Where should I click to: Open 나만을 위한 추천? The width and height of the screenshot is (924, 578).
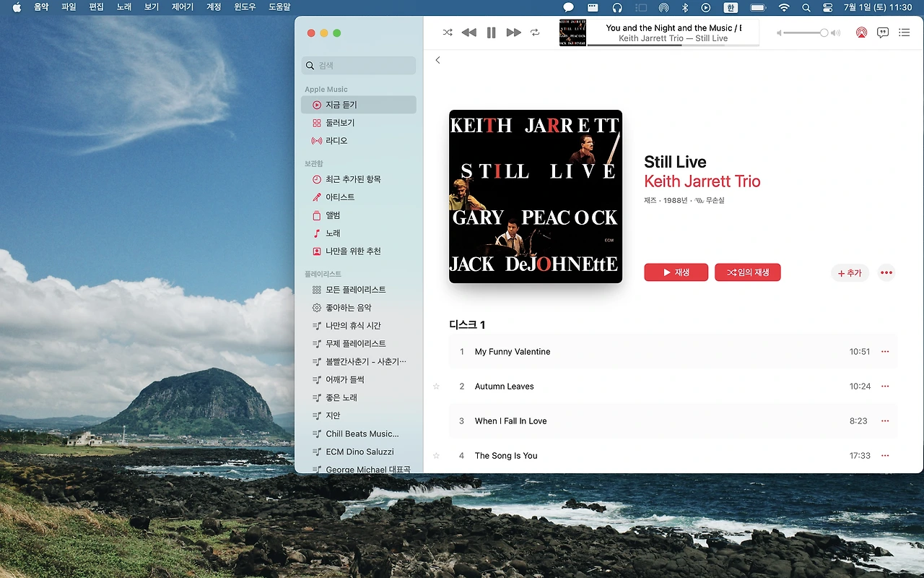359,251
